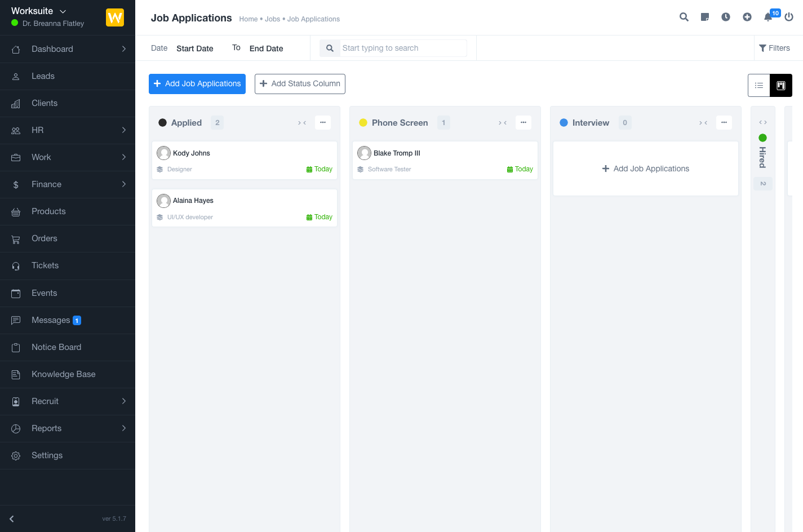Viewport: 803px width, 532px height.
Task: Open Messages from the sidebar
Action: point(51,320)
